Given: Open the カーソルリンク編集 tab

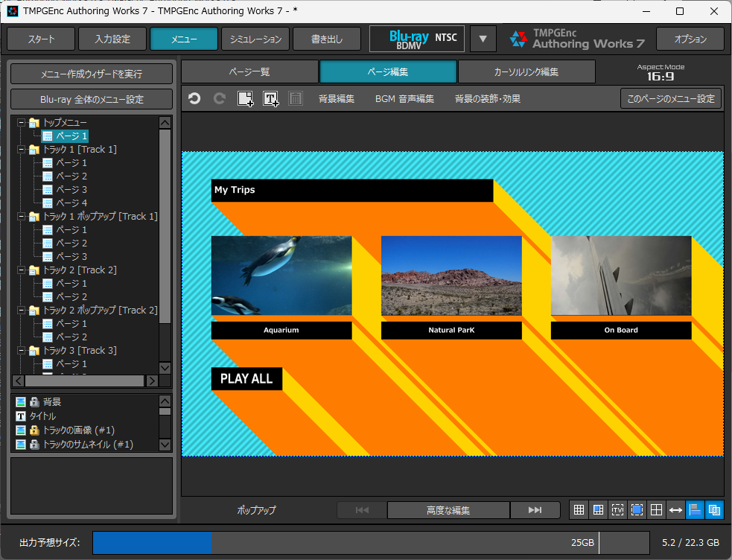Looking at the screenshot, I should (526, 72).
